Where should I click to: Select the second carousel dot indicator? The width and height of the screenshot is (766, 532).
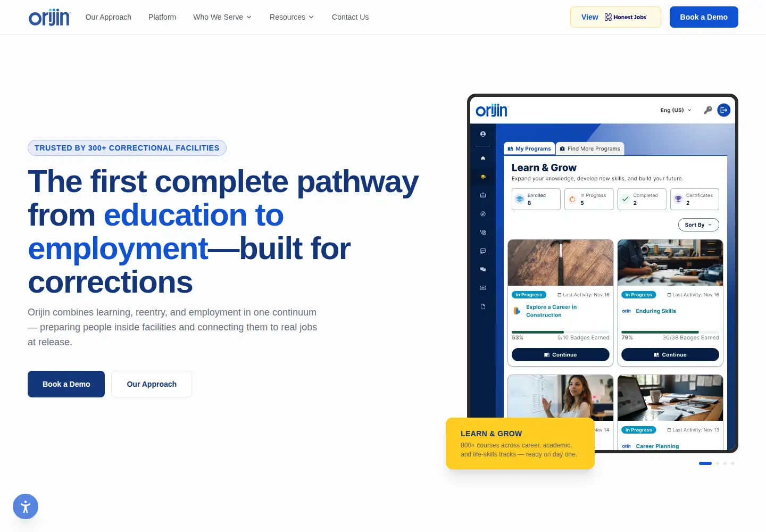(718, 463)
